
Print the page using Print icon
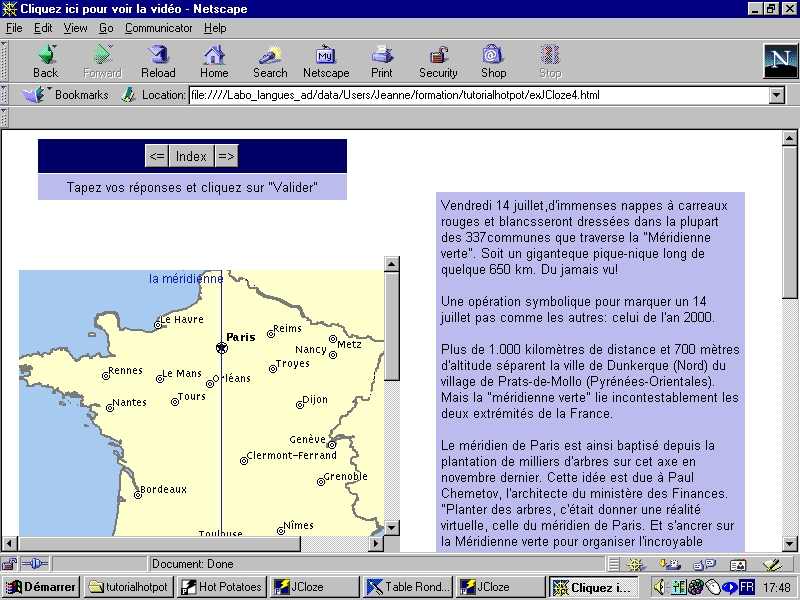coord(382,61)
